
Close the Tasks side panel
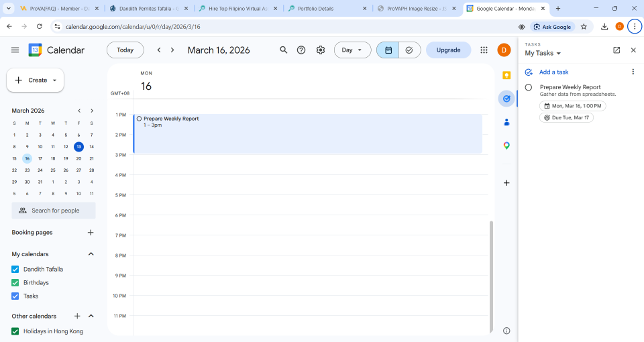click(x=633, y=50)
